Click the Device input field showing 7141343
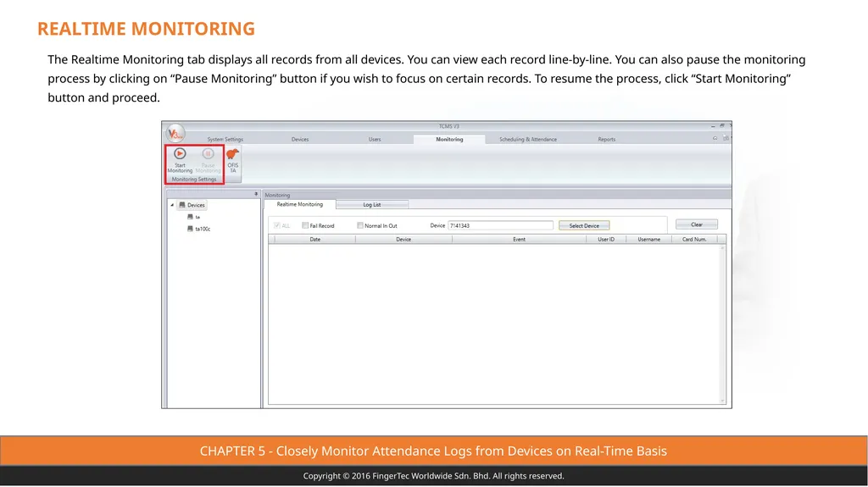Viewport: 868px width, 487px height. (500, 225)
